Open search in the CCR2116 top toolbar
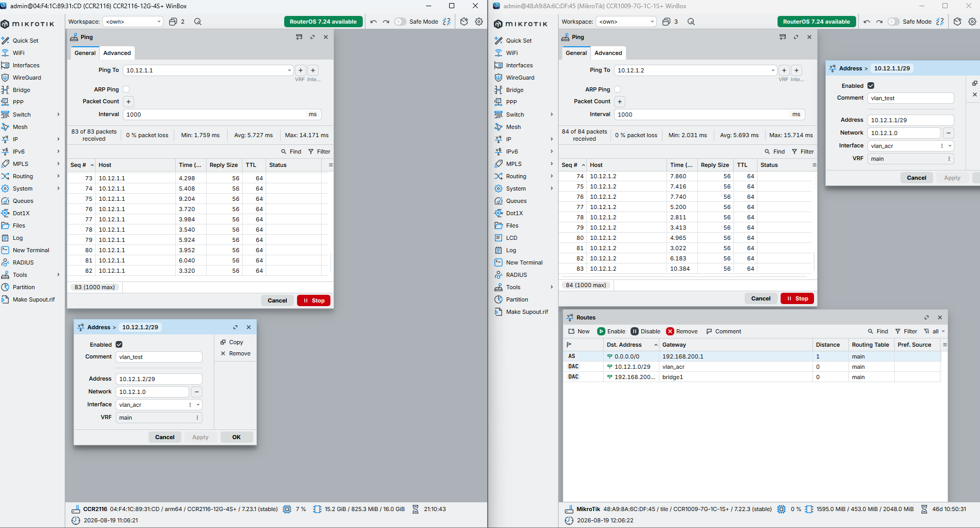Image resolution: width=980 pixels, height=528 pixels. (x=198, y=22)
